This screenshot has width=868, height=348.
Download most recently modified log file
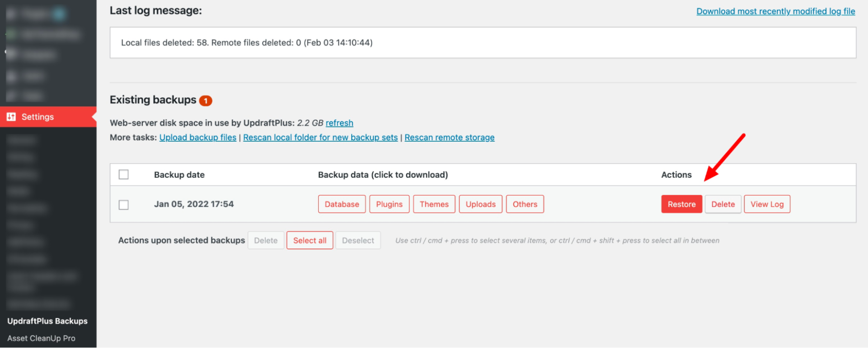click(775, 11)
